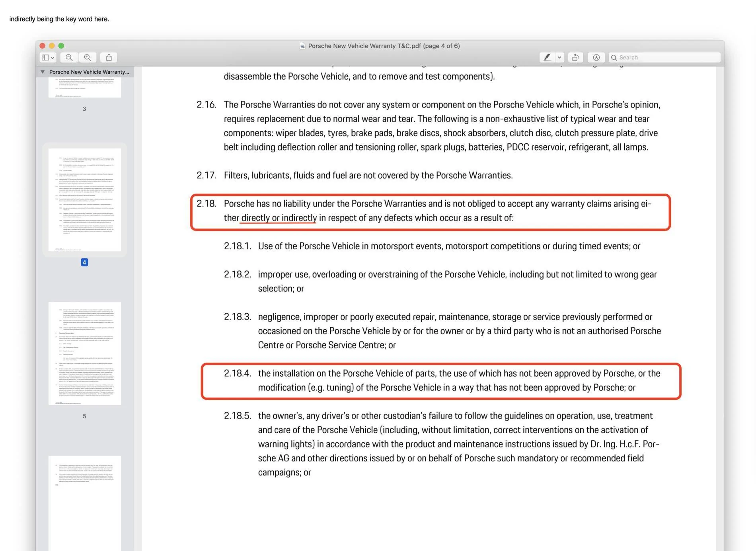The height and width of the screenshot is (551, 756).
Task: Open the sidebar view options button
Action: pos(48,57)
